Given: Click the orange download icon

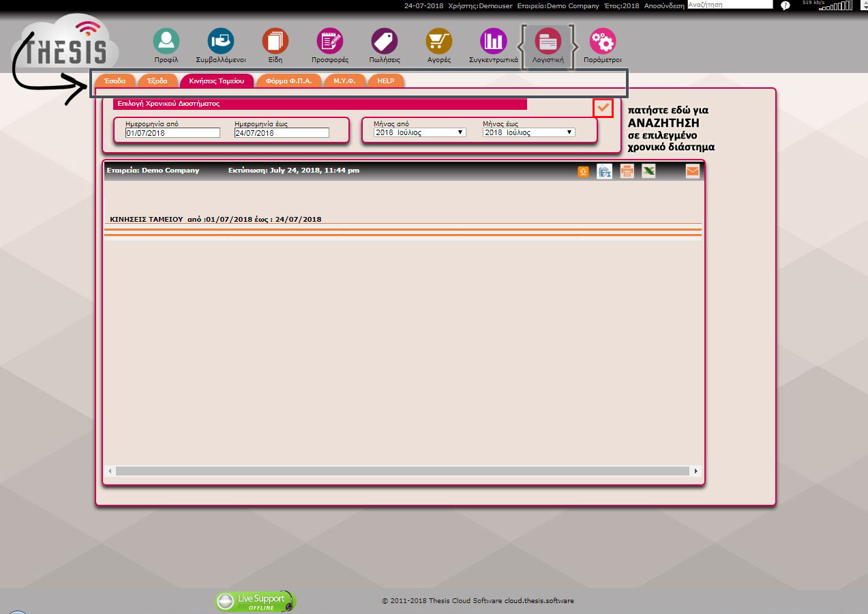Looking at the screenshot, I should (583, 172).
